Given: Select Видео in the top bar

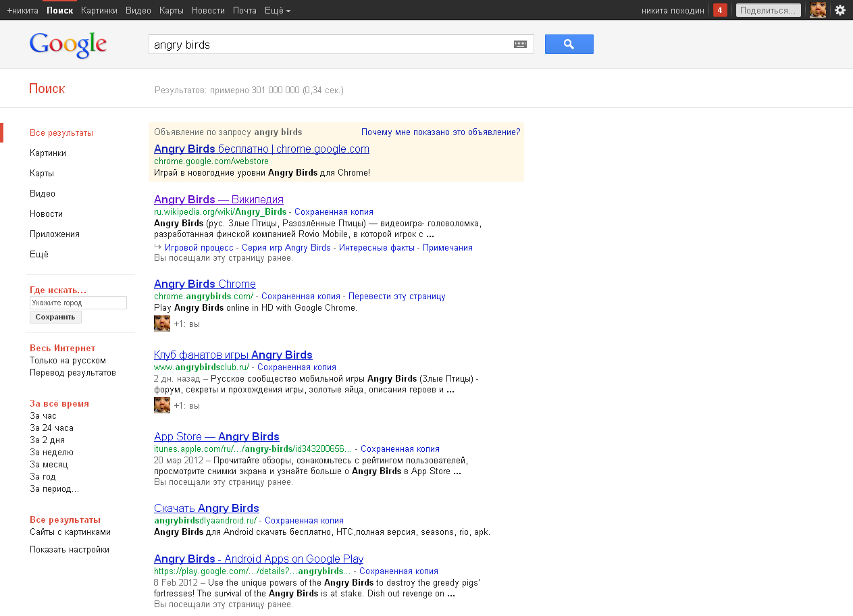Looking at the screenshot, I should tap(138, 11).
